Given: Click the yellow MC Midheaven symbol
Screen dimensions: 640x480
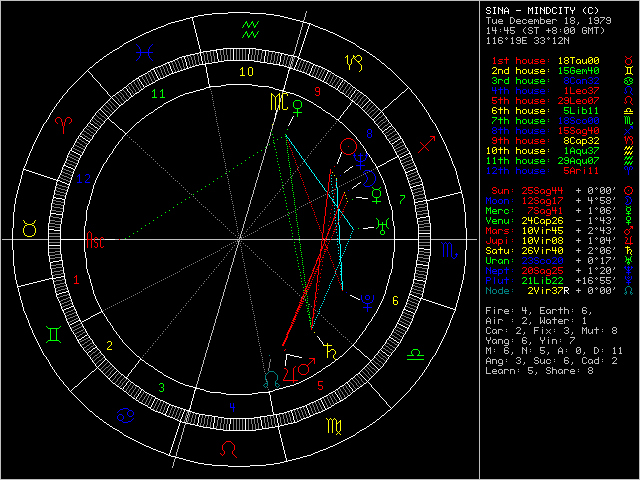Looking at the screenshot, I should [277, 101].
